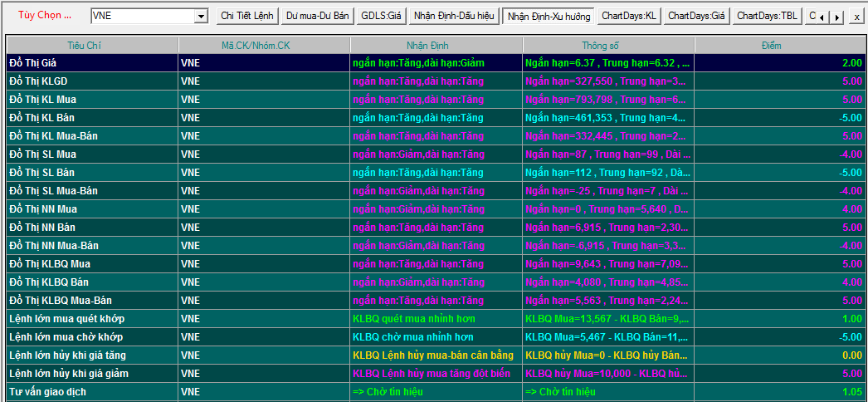Click 'Ngắn hạn=9,643' parameter cell
The height and width of the screenshot is (402, 868).
click(x=608, y=264)
